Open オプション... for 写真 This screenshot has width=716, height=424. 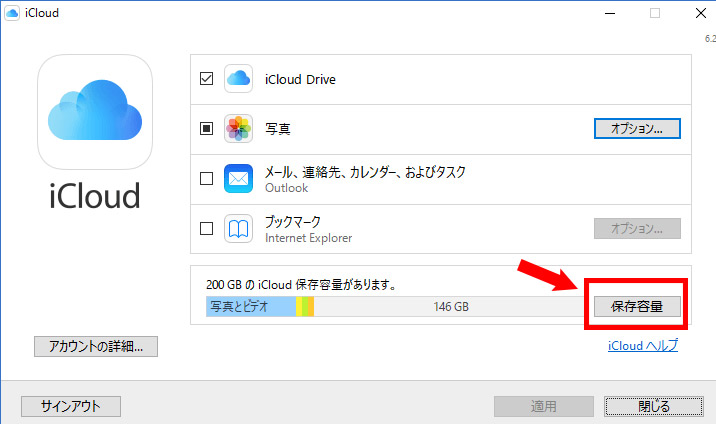coord(637,128)
